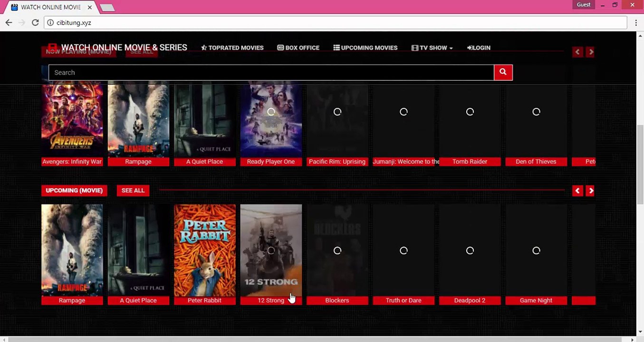Open a new browser tab
This screenshot has width=644, height=342.
point(107,8)
